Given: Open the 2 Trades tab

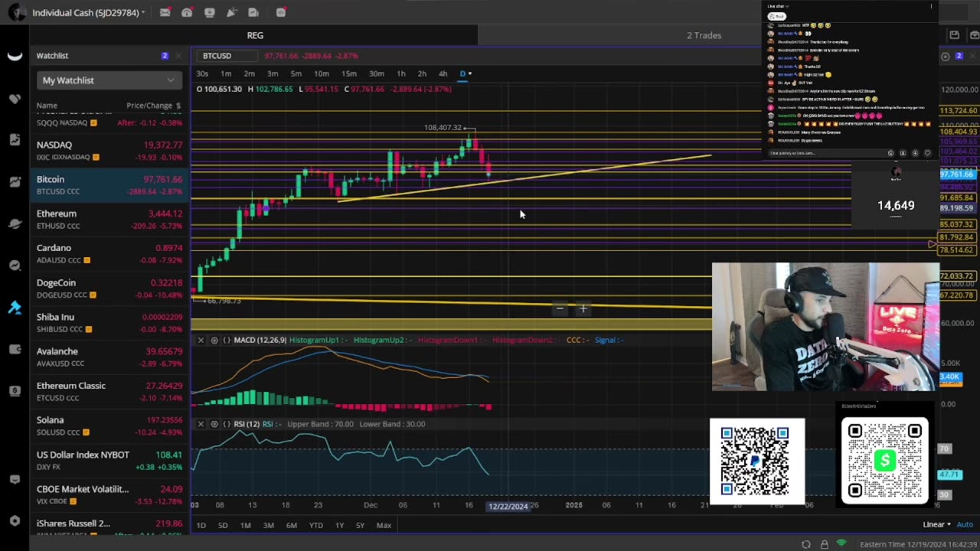Looking at the screenshot, I should [x=704, y=35].
